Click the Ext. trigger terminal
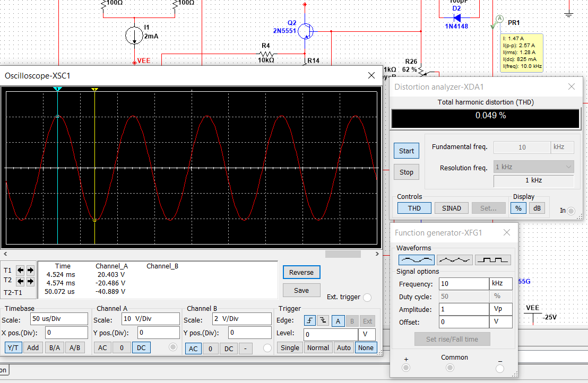The width and height of the screenshot is (588, 383). (367, 297)
